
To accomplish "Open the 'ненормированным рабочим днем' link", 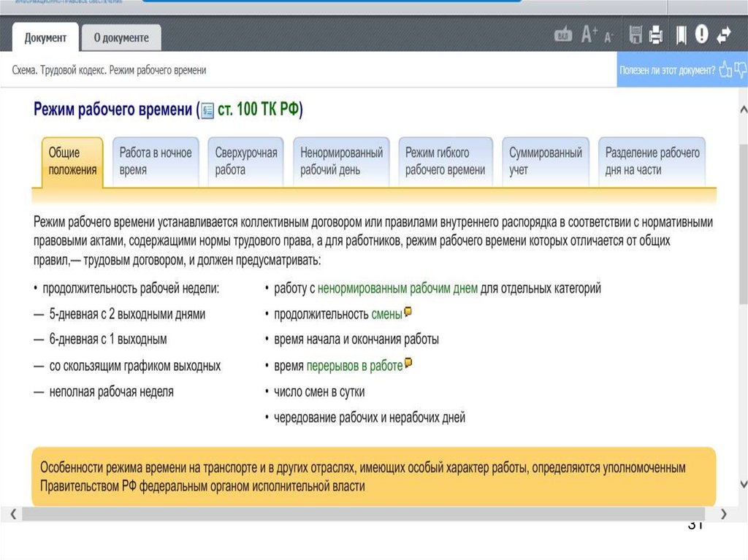I will click(397, 288).
